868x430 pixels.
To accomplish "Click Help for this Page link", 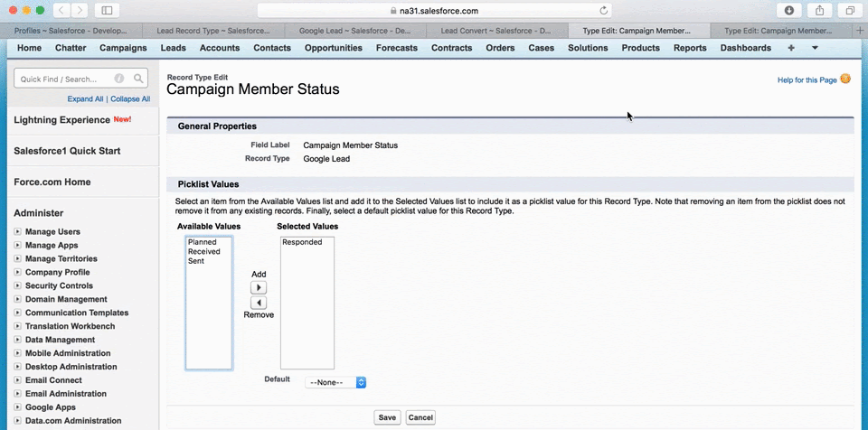I will pos(807,80).
